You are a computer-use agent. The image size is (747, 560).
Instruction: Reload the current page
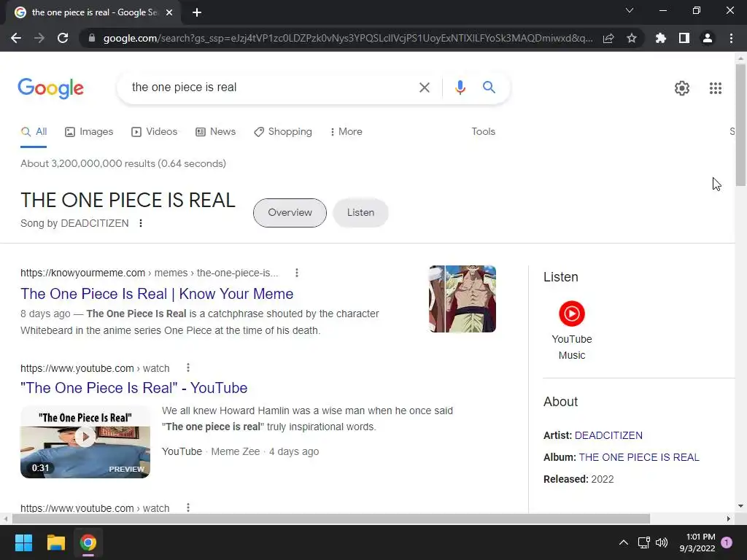coord(63,38)
